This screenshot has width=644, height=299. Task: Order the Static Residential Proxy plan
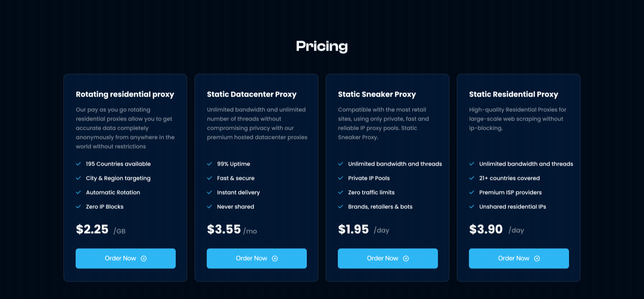519,259
